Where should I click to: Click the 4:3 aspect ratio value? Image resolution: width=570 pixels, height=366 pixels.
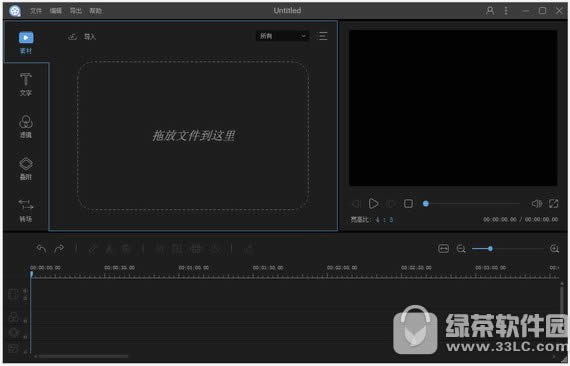pos(385,220)
